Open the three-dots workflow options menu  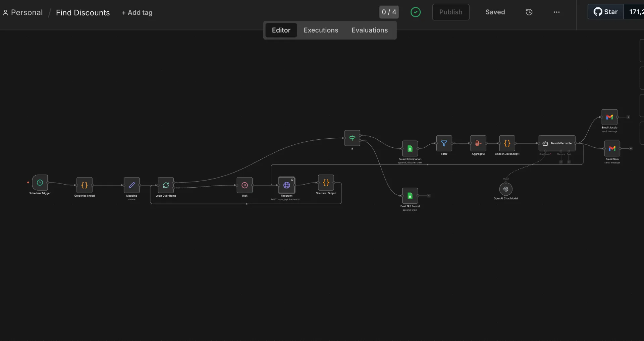click(x=556, y=12)
